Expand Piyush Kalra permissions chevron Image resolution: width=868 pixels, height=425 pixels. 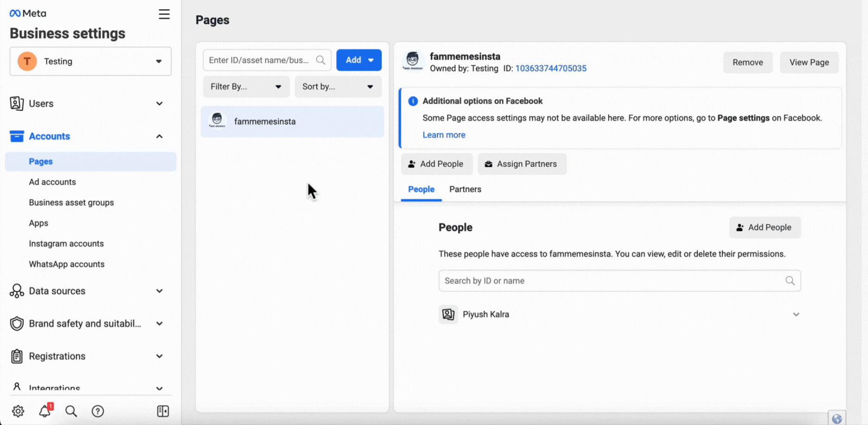[x=796, y=314]
